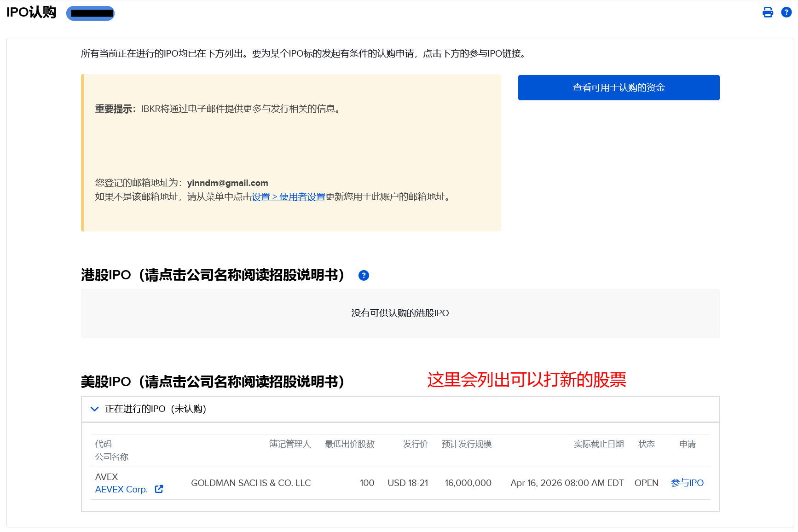Click the 申请 column header
The image size is (798, 532).
[x=687, y=444]
